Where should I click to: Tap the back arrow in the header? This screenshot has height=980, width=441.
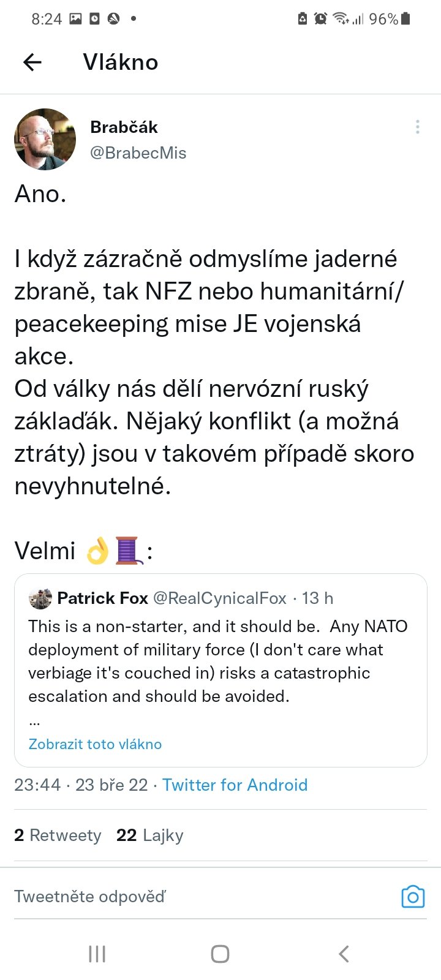click(32, 62)
